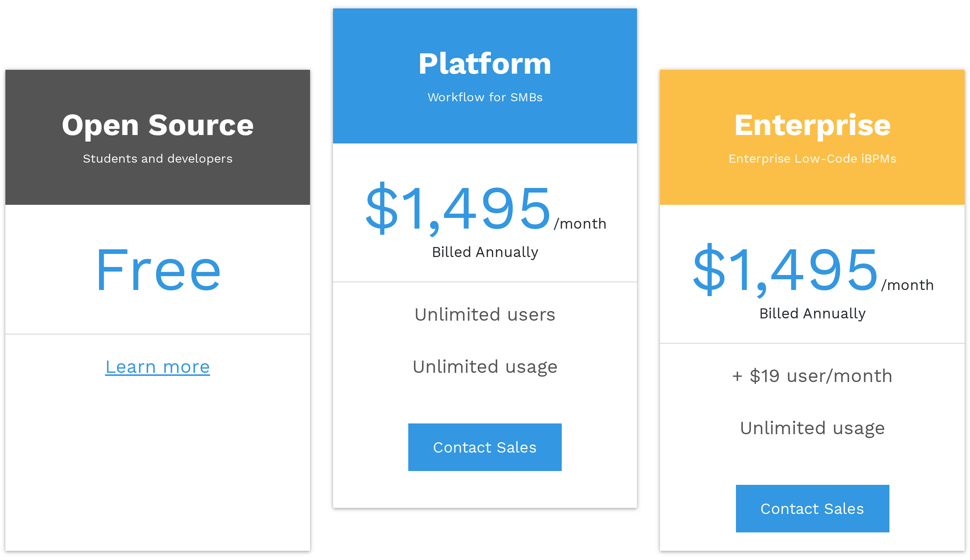Click Enterprise's 'Unlimited usage' text
Viewport: 970px width, 560px height.
(x=812, y=428)
